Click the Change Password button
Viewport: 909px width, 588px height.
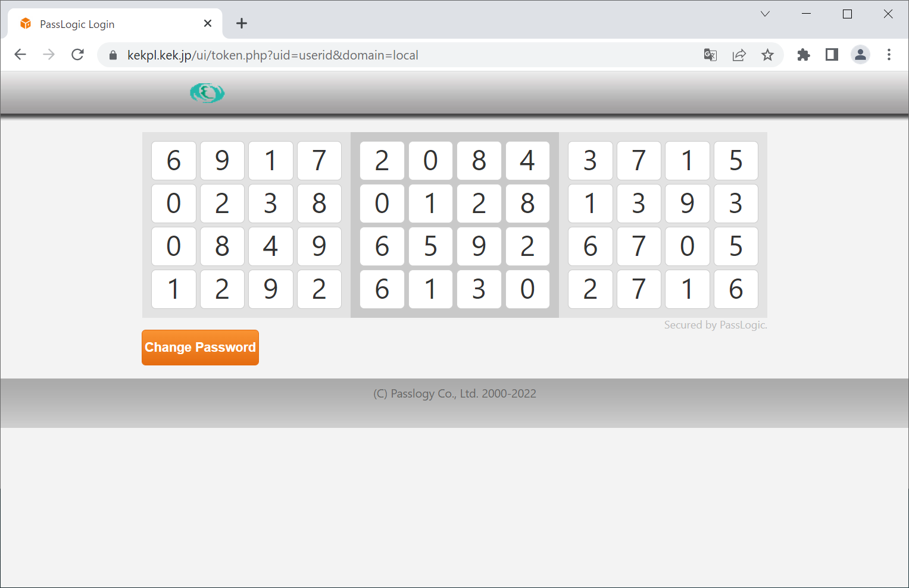pyautogui.click(x=200, y=348)
